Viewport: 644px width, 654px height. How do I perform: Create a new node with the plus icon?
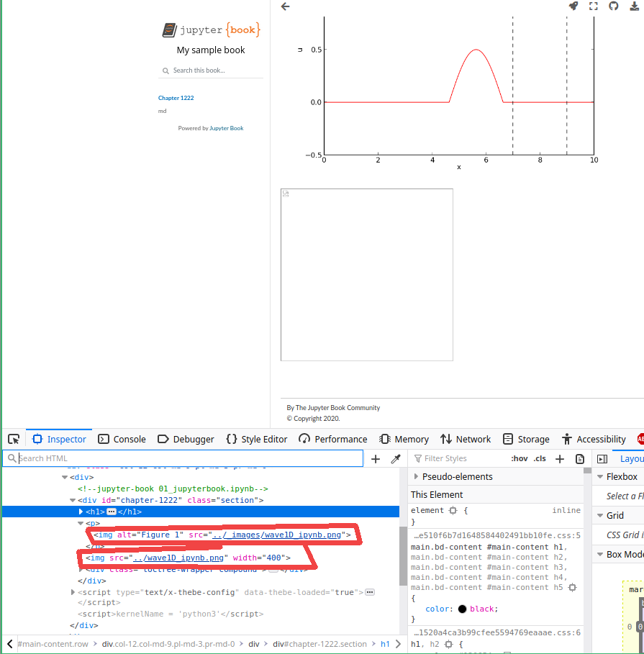click(x=375, y=458)
